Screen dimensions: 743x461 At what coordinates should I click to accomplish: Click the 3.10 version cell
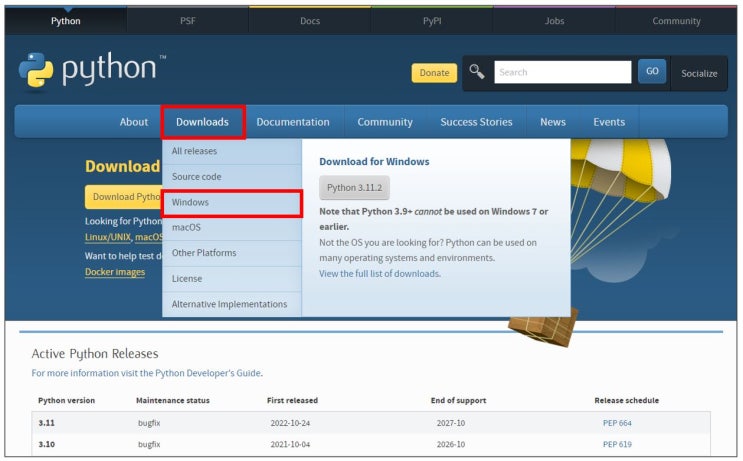(x=46, y=444)
